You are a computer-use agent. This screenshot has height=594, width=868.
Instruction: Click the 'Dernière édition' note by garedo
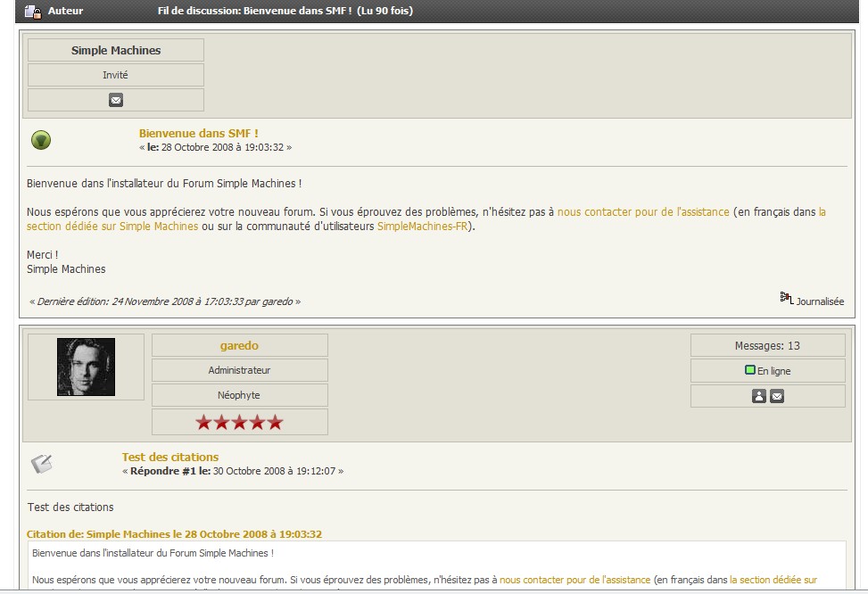[165, 301]
